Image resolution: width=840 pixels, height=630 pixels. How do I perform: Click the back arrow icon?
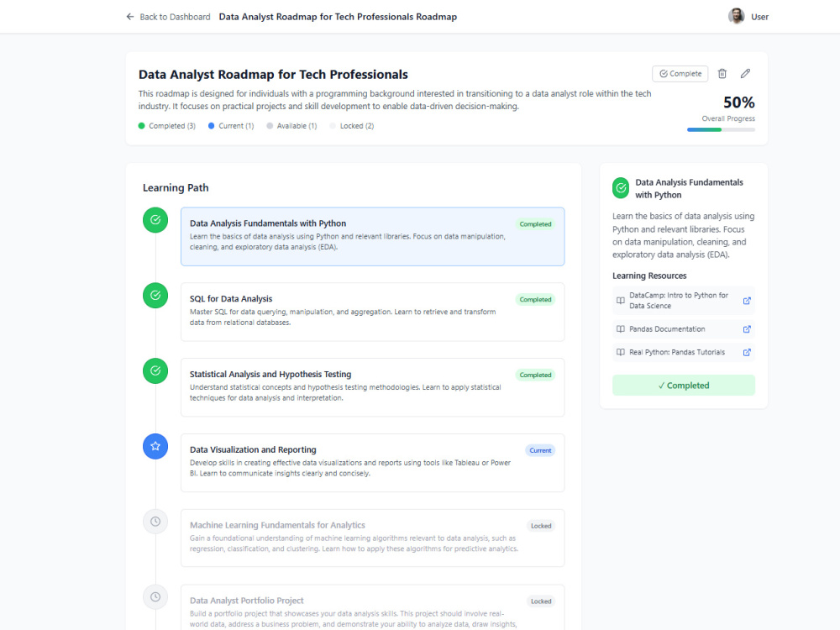(x=129, y=17)
